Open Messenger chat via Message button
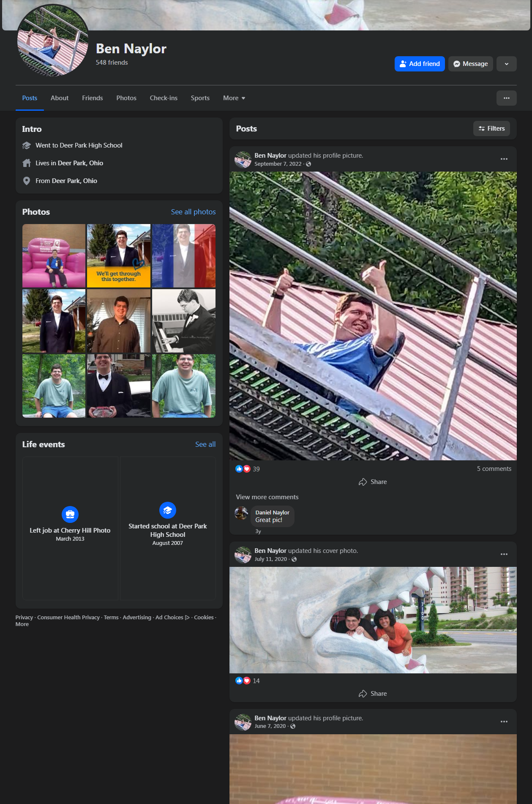Image resolution: width=532 pixels, height=804 pixels. point(470,64)
